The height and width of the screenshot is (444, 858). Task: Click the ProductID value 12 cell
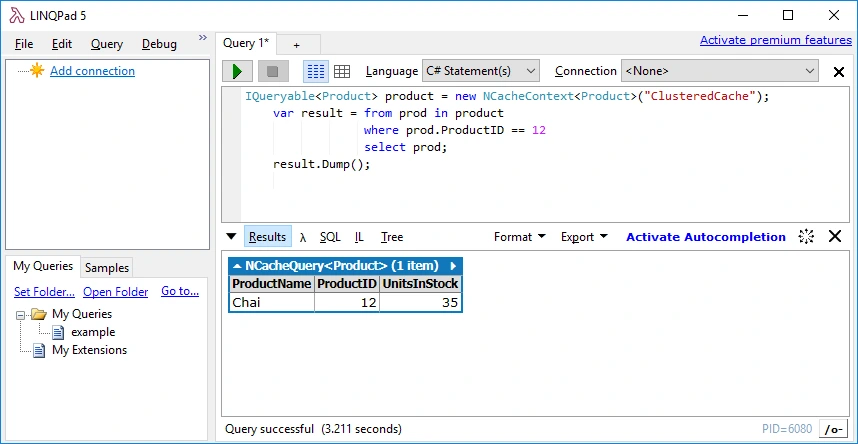pos(347,303)
